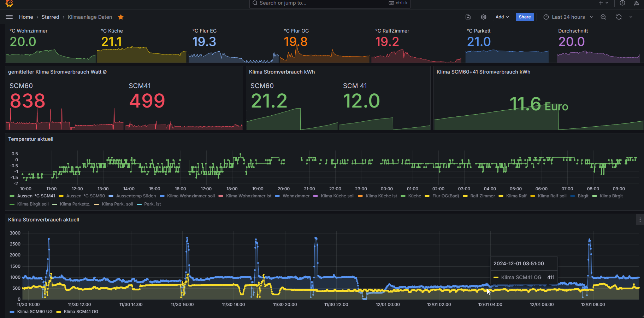This screenshot has width=644, height=318.
Task: Open dashboard settings gear
Action: (x=484, y=17)
